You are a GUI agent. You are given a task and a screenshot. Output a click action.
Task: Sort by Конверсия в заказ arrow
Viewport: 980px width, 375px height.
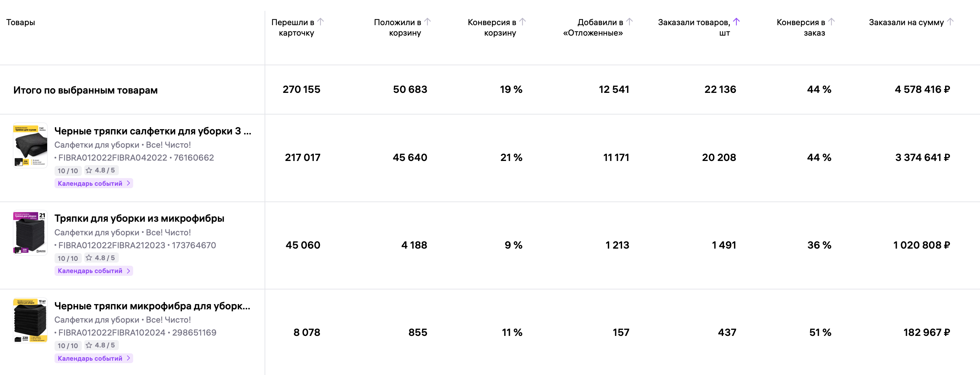click(x=831, y=22)
